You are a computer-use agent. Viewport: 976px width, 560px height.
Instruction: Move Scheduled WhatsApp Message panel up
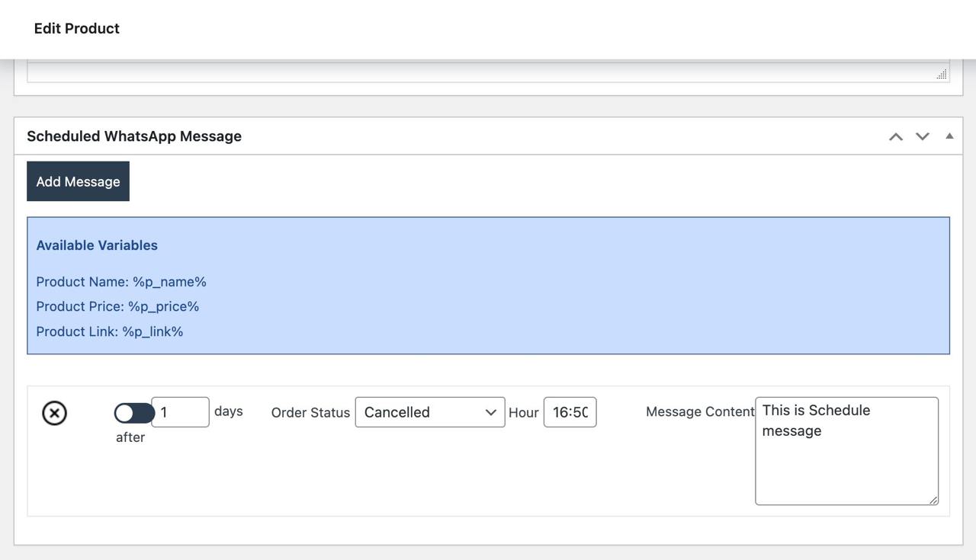pyautogui.click(x=896, y=136)
